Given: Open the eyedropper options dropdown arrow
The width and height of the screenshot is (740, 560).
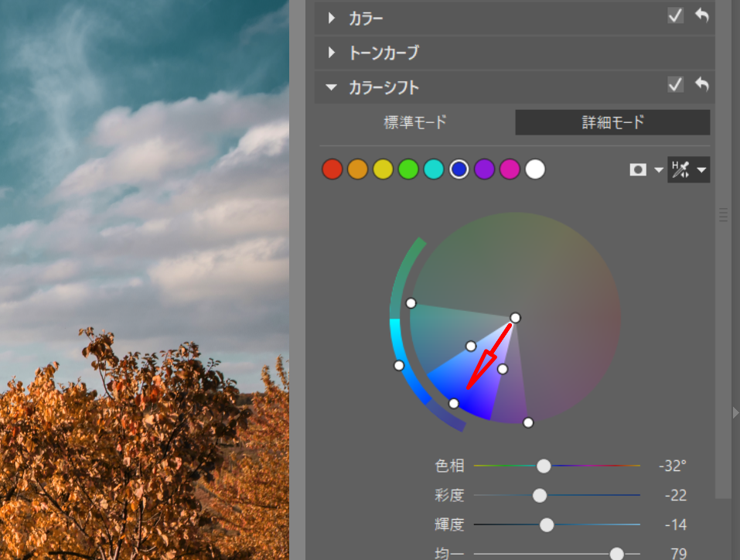Looking at the screenshot, I should click(702, 170).
